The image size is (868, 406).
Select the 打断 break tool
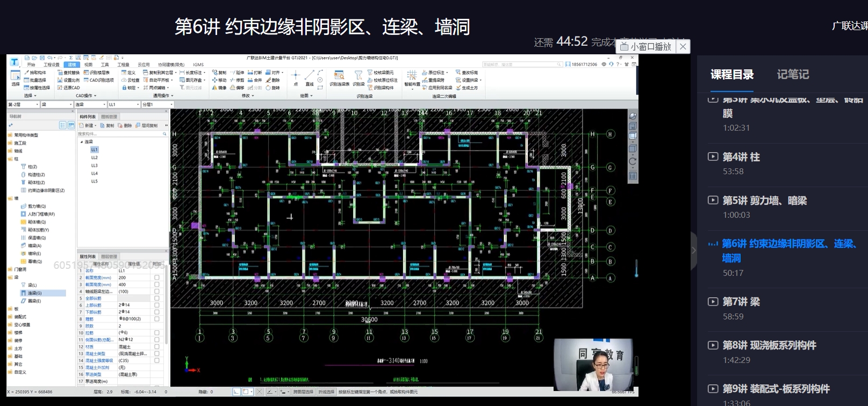pos(255,73)
